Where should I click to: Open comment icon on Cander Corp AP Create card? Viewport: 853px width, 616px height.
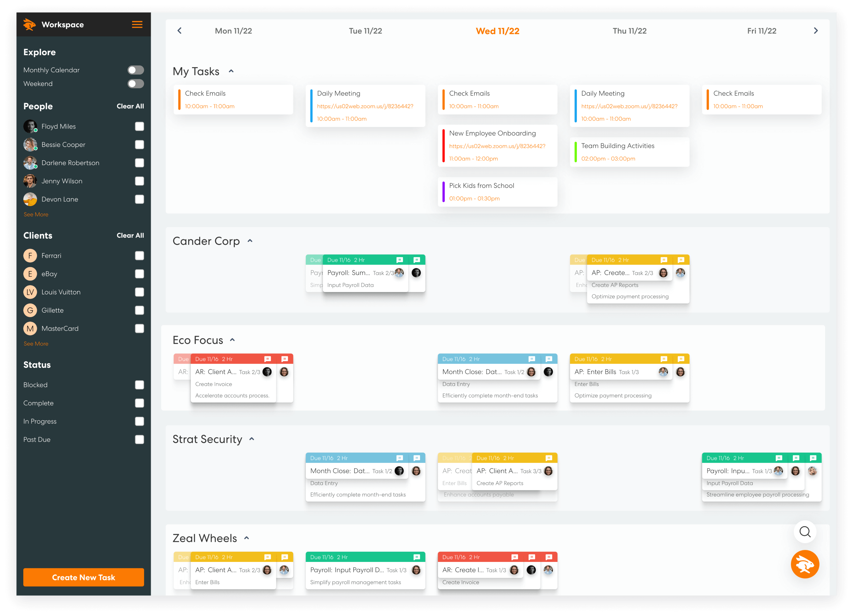664,260
